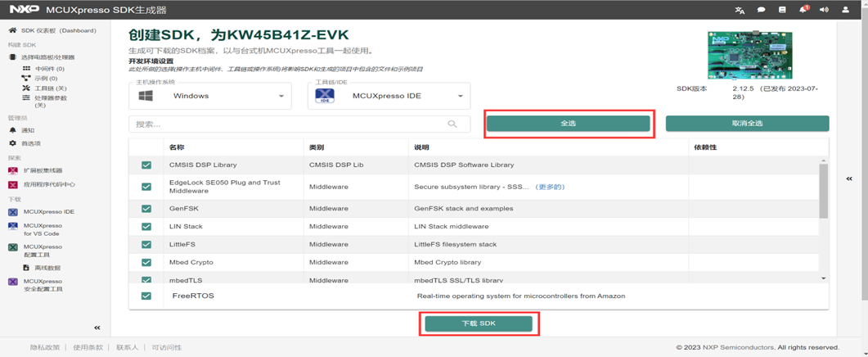Click the expansion board hub icon
868x357 pixels.
pyautogui.click(x=13, y=171)
